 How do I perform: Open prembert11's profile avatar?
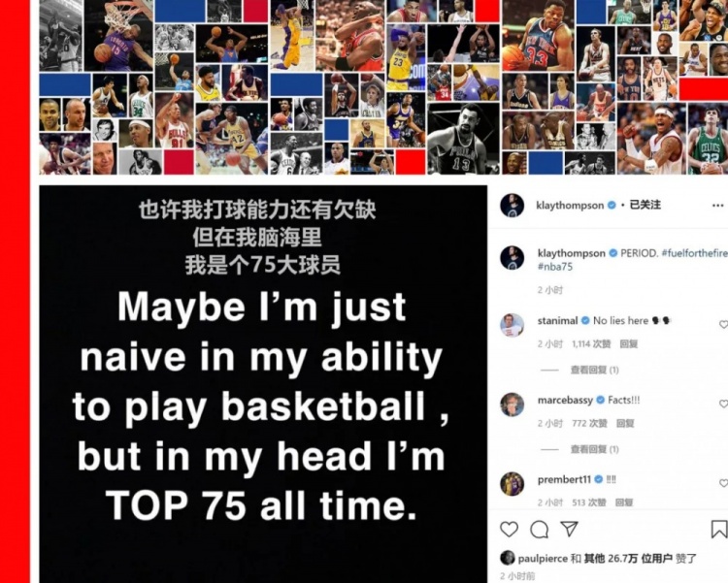[x=513, y=484]
